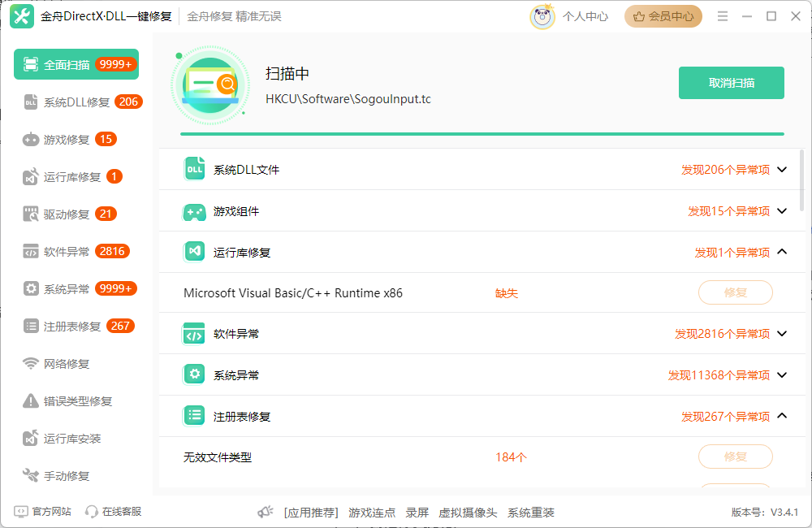Select the 全面扫描 full scan icon
This screenshot has height=528, width=812.
(30, 63)
